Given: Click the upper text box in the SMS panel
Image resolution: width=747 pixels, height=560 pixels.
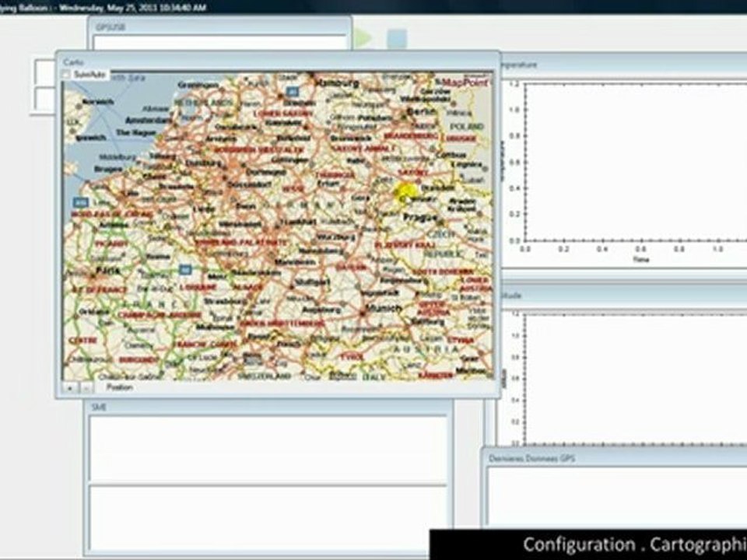Looking at the screenshot, I should 268,449.
